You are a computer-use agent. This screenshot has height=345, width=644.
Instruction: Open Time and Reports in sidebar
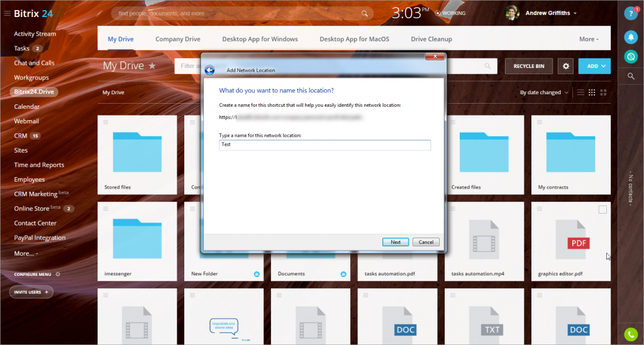(x=39, y=165)
